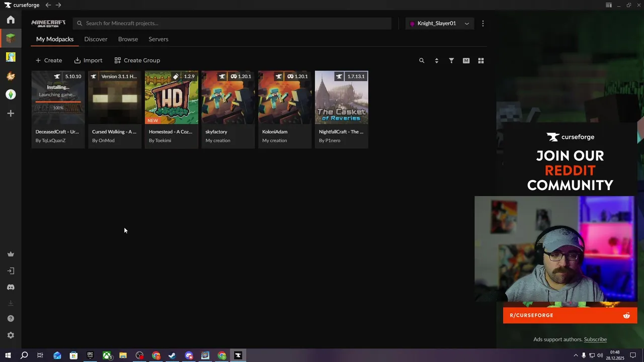Click DeceasedCraft install progress bar
Viewport: 644px width, 362px height.
coord(58,102)
